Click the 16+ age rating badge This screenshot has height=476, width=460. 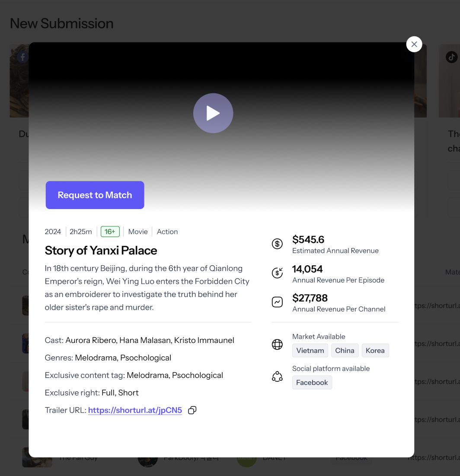coord(110,232)
